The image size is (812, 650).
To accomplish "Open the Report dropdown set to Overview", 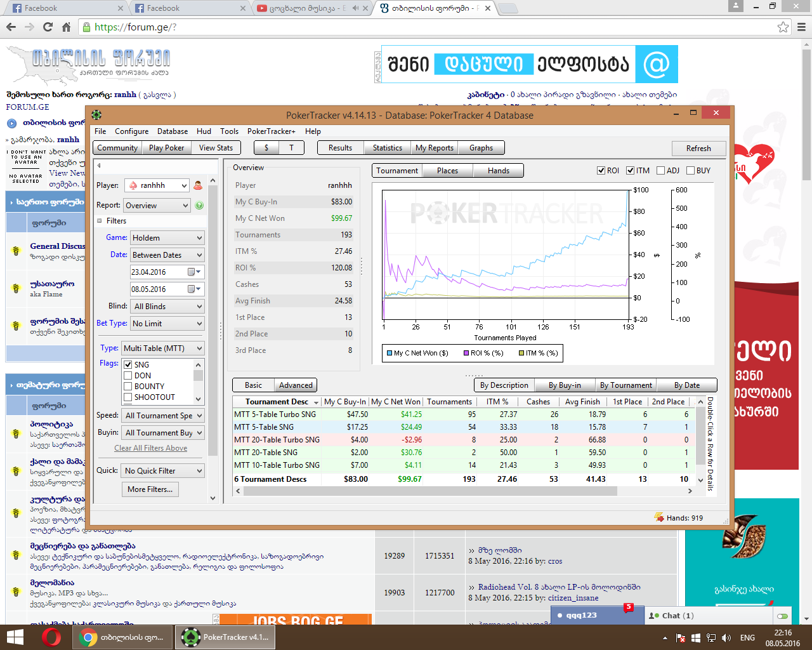I will [157, 206].
